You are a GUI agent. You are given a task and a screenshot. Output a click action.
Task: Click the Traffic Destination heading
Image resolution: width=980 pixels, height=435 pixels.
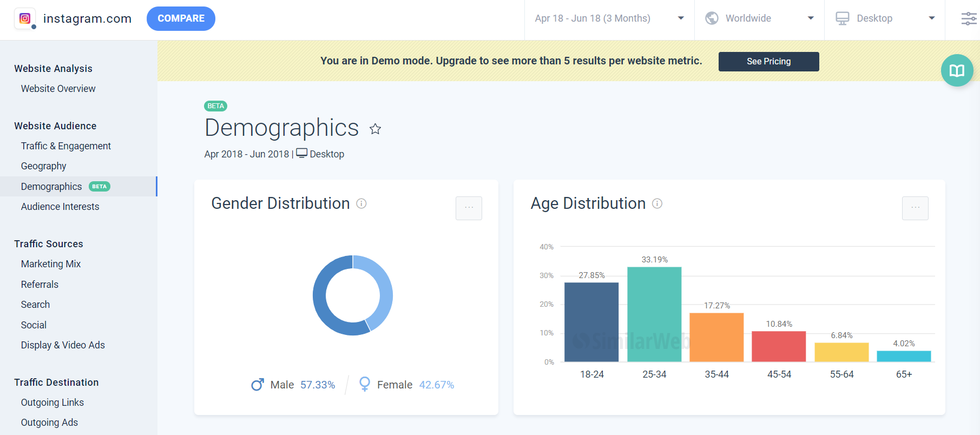coord(56,383)
